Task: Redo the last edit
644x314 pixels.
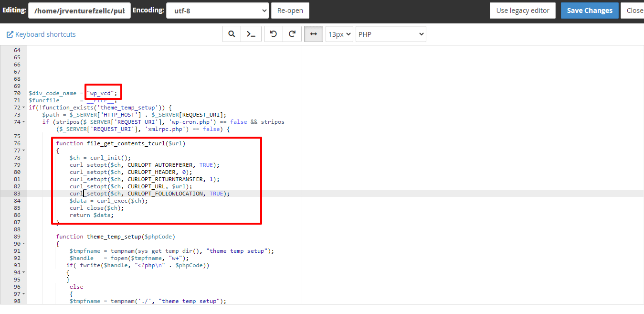Action: [292, 34]
